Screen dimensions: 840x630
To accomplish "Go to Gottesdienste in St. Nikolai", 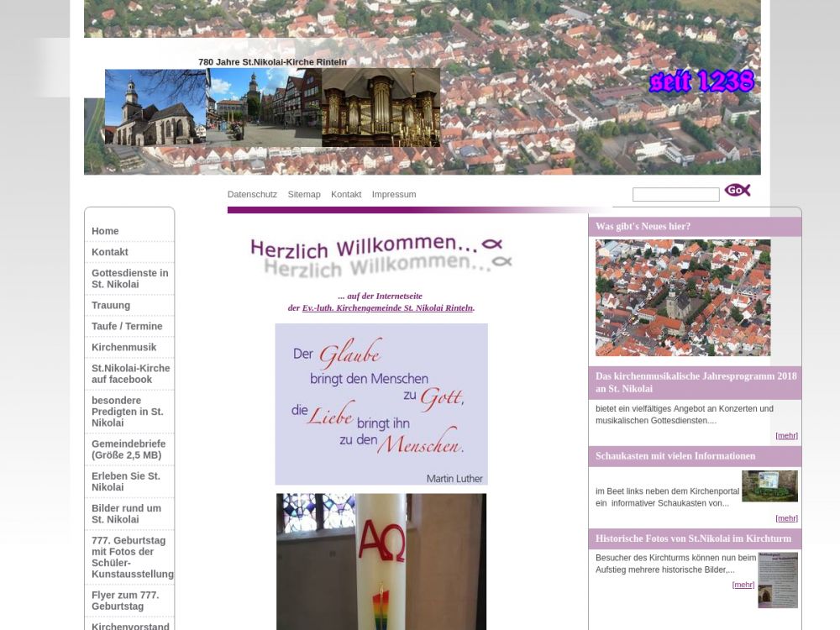I will point(129,279).
